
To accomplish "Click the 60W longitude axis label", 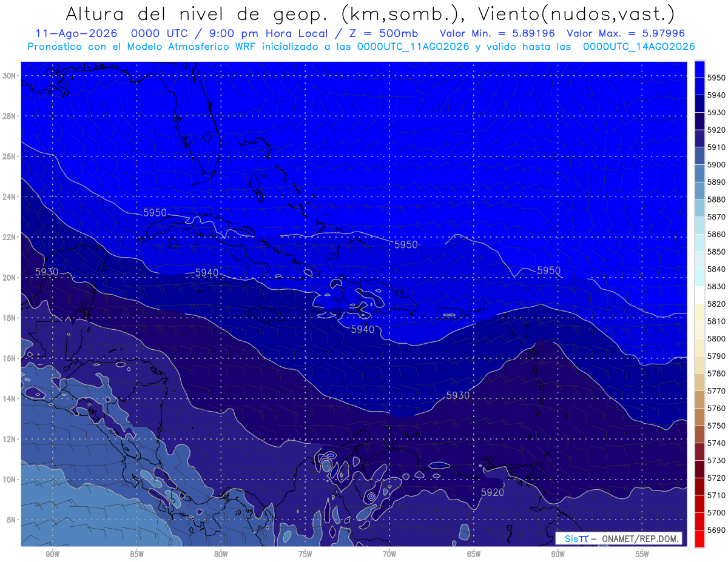I will click(558, 554).
